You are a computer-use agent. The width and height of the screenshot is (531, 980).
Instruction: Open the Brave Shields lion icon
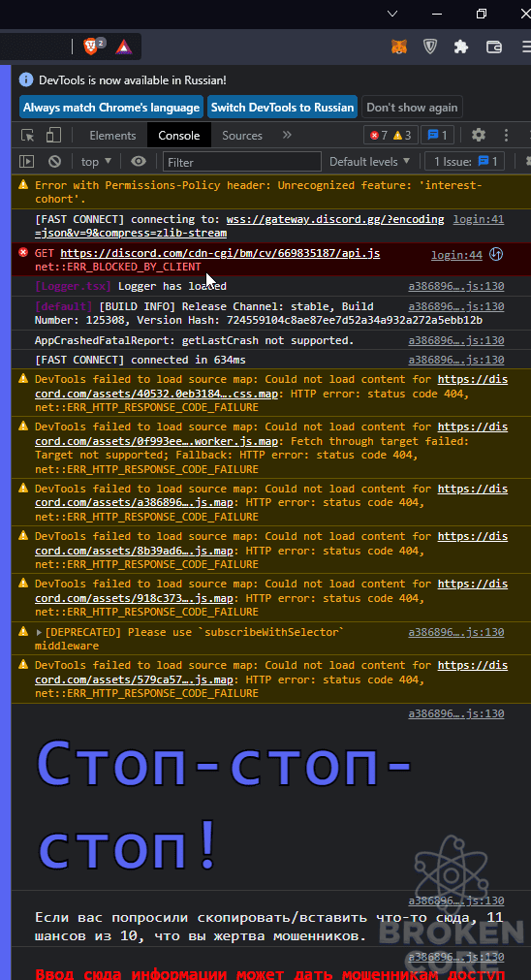(x=90, y=47)
